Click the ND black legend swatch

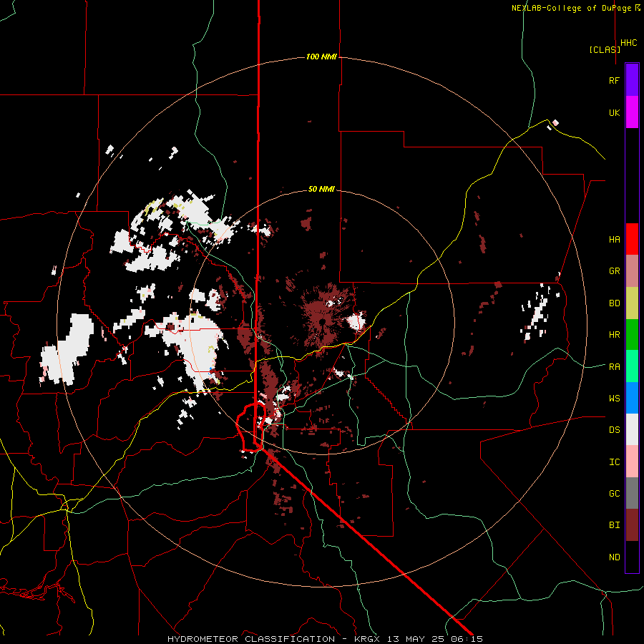632,557
